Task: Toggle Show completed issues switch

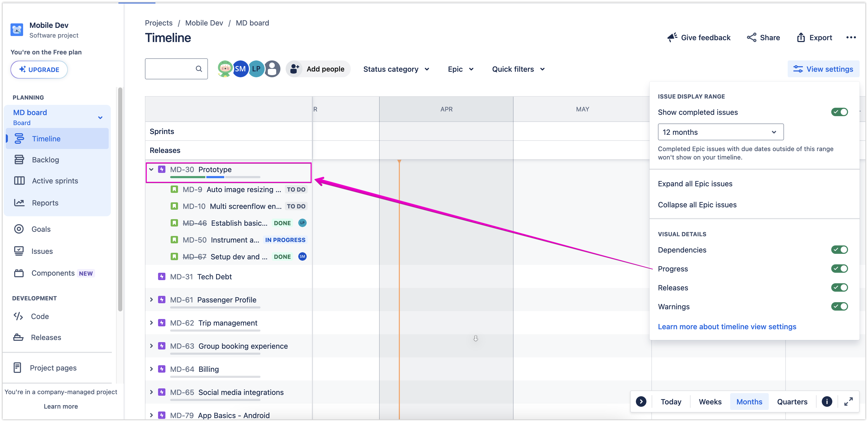Action: click(839, 112)
